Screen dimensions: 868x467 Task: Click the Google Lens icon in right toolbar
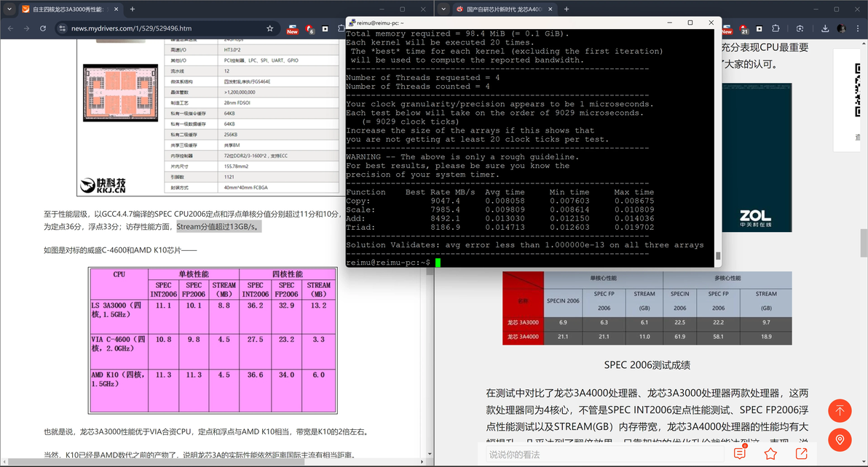click(x=800, y=28)
